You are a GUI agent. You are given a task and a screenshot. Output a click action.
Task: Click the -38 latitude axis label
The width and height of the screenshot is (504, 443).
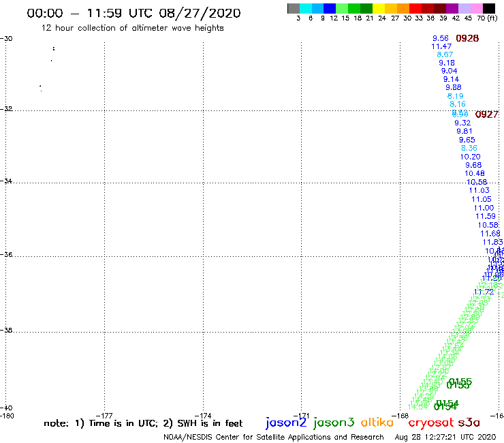[x=6, y=331]
